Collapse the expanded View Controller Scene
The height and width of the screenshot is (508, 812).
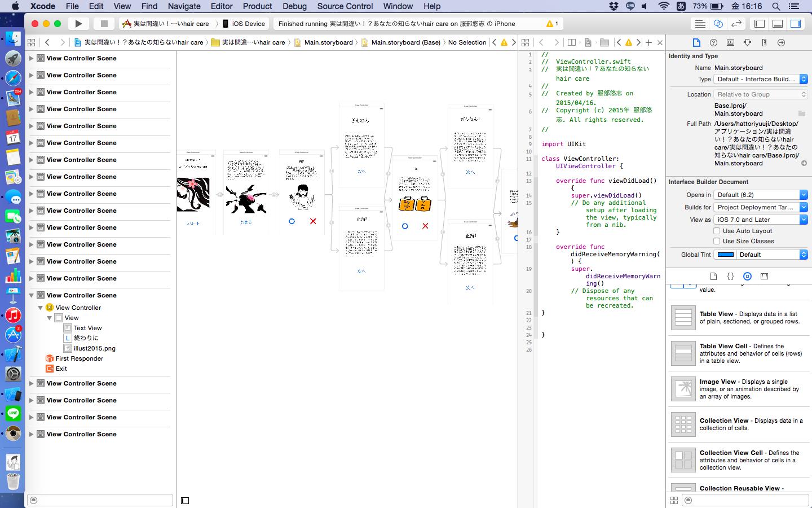point(32,295)
